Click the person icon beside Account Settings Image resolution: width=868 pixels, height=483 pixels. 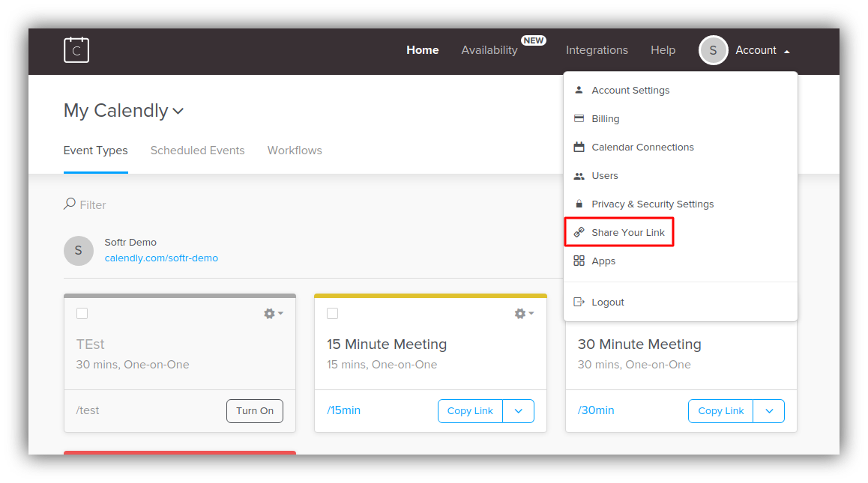579,90
